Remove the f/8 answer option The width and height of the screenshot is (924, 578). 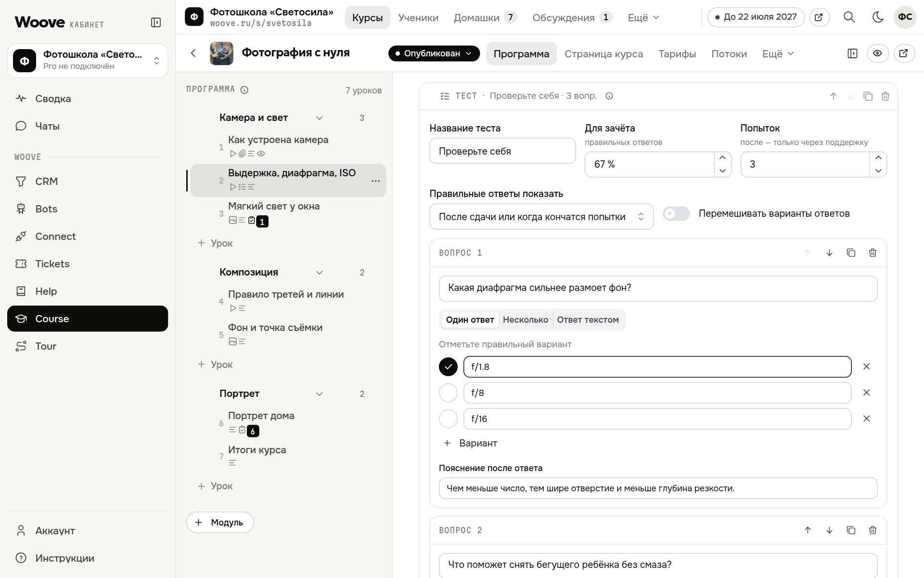[866, 393]
